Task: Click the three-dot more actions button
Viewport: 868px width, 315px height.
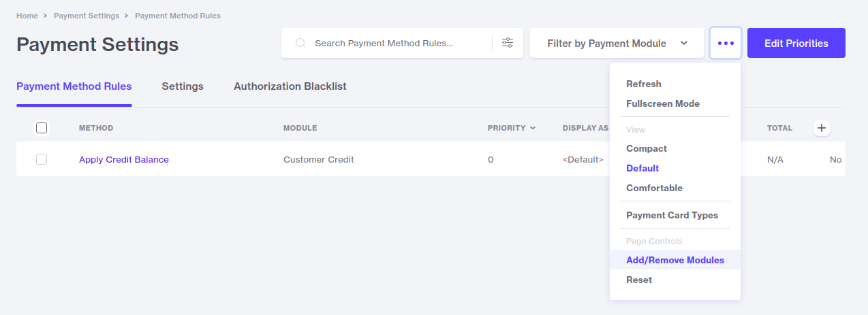Action: click(x=726, y=43)
